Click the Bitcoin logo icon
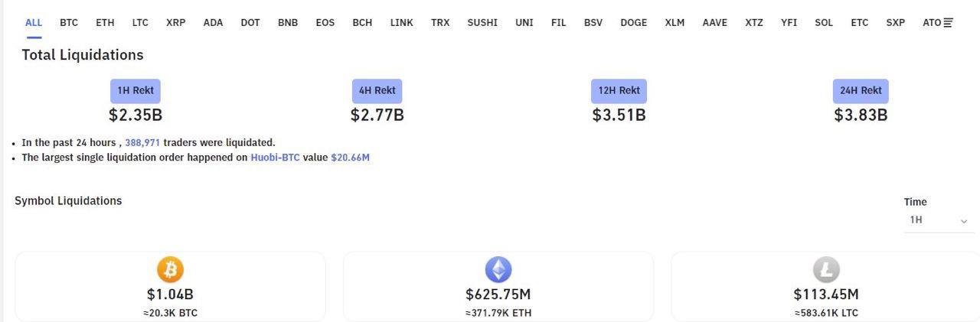 (170, 269)
